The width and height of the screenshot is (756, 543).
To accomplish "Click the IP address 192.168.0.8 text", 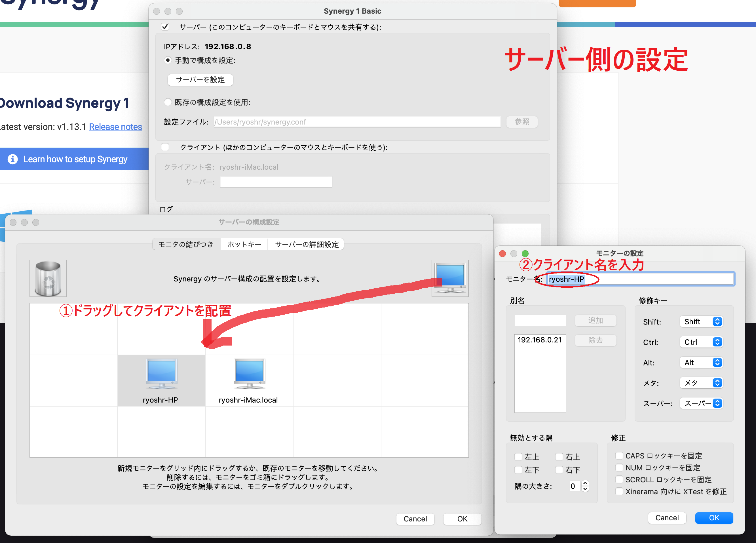I will pos(228,46).
